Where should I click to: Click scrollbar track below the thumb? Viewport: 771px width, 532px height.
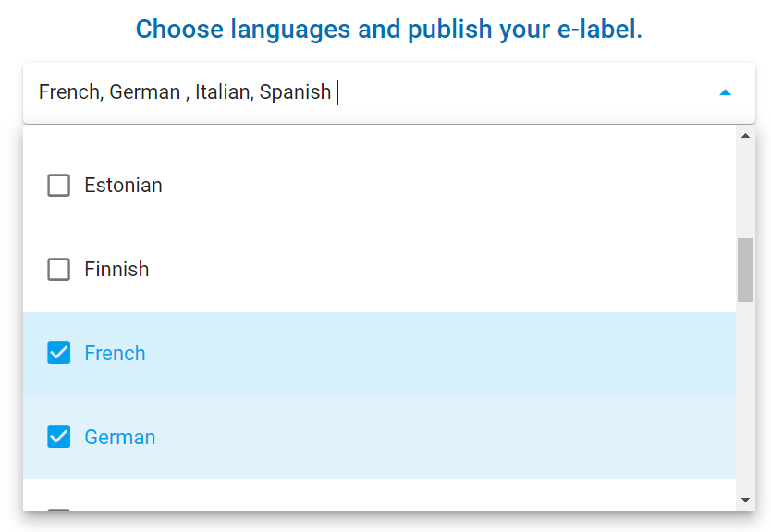pyautogui.click(x=745, y=397)
